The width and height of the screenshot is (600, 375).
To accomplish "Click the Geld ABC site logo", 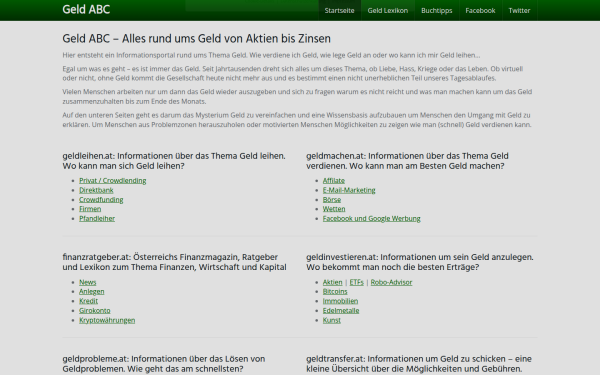I will pos(86,9).
